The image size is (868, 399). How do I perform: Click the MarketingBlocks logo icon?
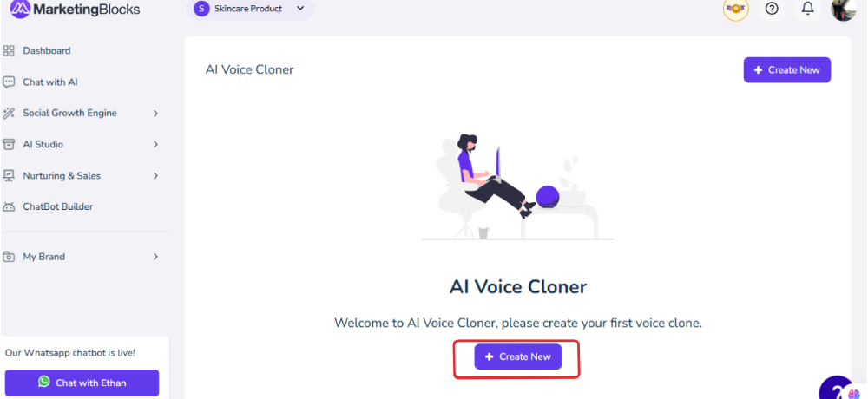click(x=21, y=9)
